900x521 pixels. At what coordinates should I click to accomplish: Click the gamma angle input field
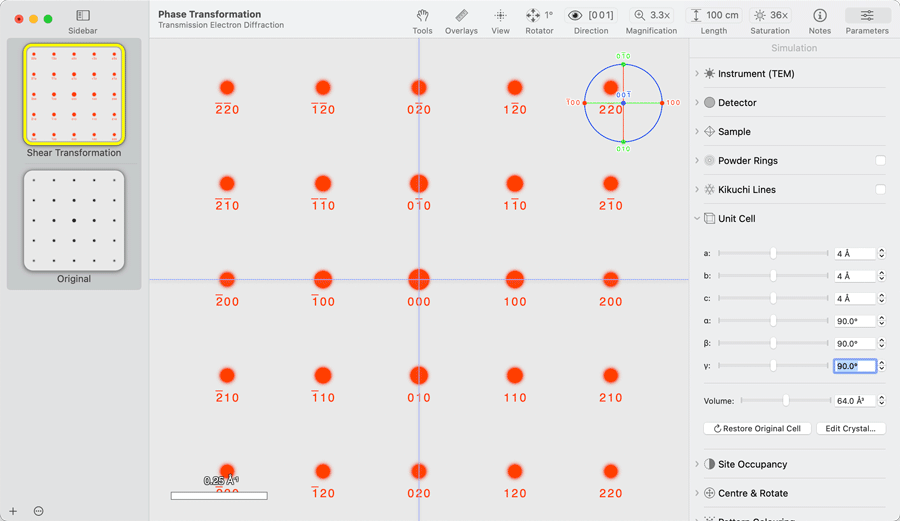point(853,366)
